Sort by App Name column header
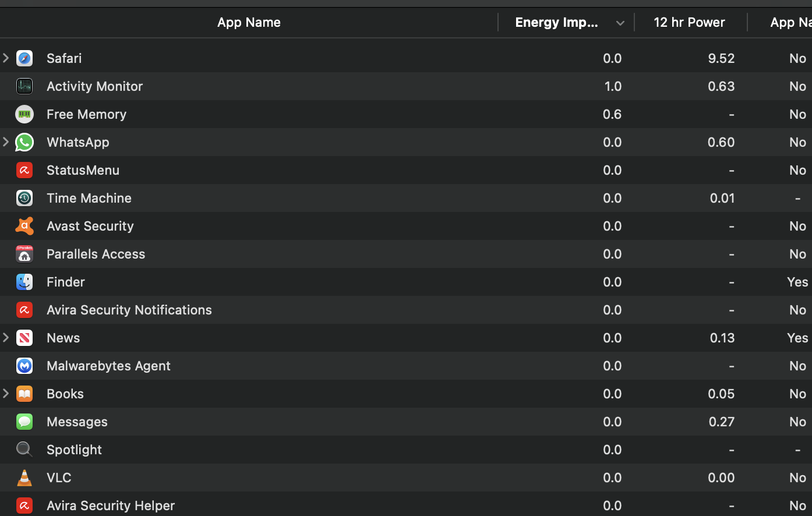The width and height of the screenshot is (812, 516). click(x=249, y=22)
